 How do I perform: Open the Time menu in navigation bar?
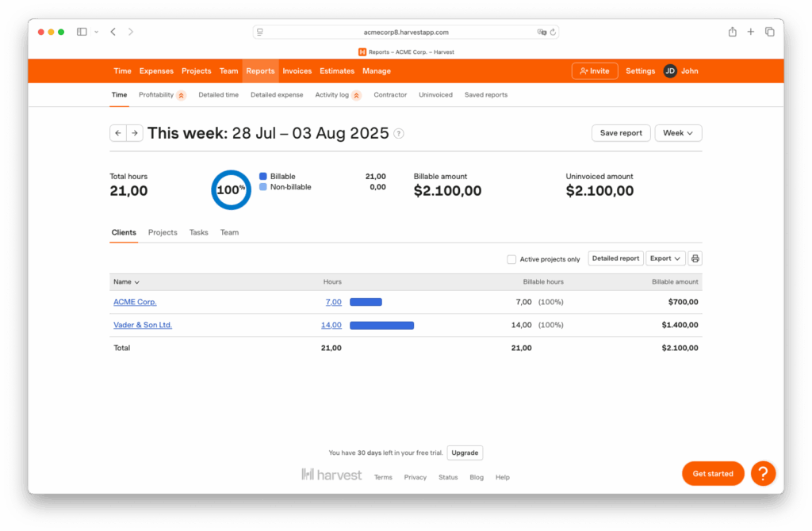click(x=122, y=71)
